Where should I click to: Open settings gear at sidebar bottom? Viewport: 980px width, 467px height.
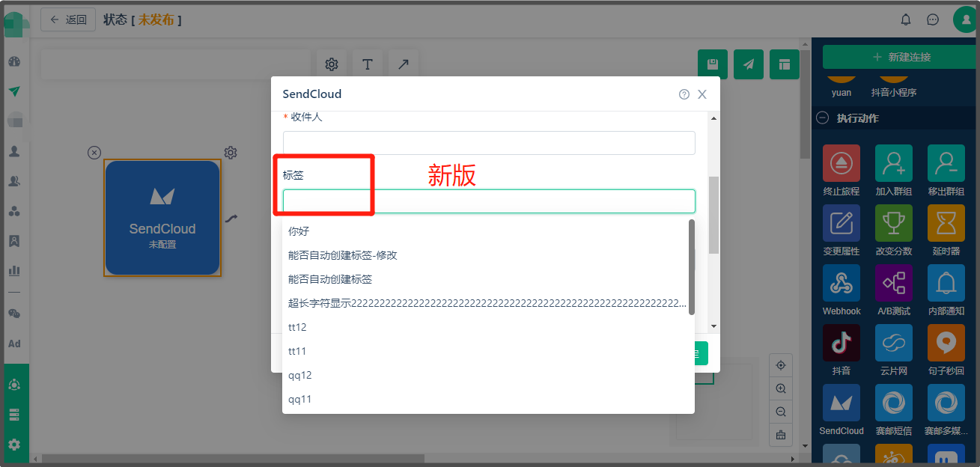pos(14,445)
